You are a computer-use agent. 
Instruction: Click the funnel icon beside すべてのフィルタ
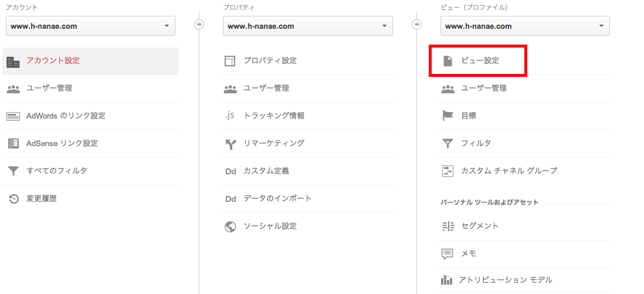(x=13, y=171)
